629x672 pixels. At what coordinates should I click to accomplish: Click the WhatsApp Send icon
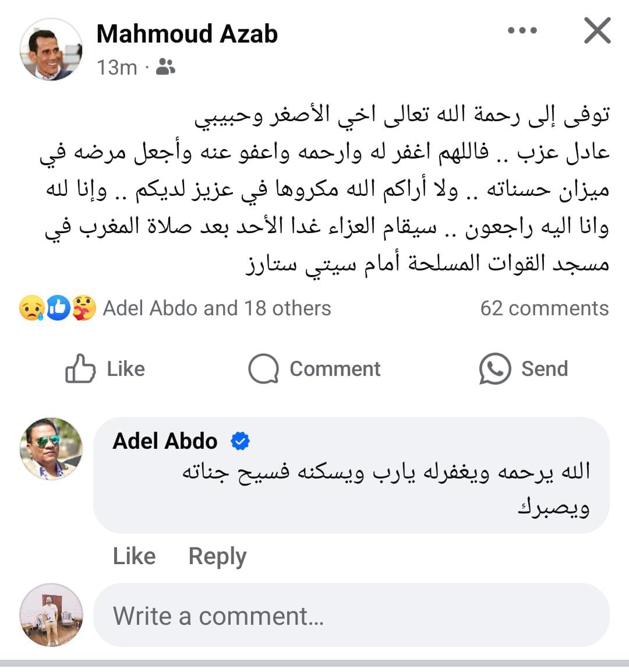pos(495,369)
